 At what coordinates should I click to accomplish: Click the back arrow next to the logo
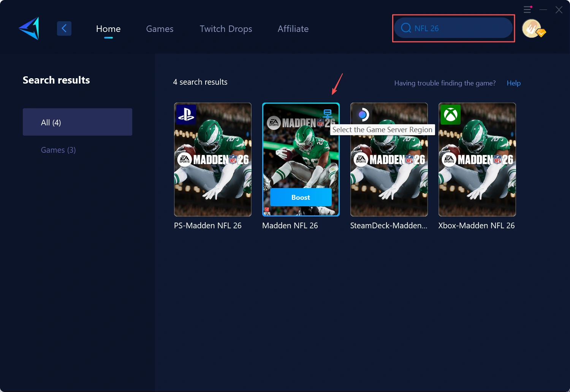[x=64, y=28]
